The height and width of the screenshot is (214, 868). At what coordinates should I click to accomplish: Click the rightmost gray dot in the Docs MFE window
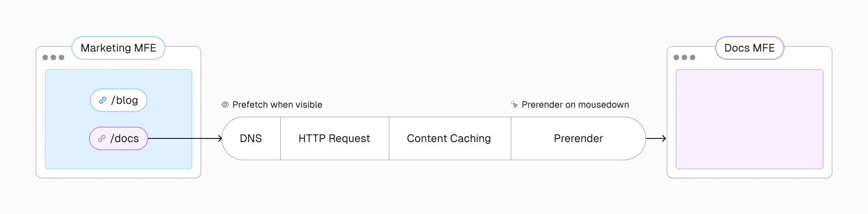point(693,57)
